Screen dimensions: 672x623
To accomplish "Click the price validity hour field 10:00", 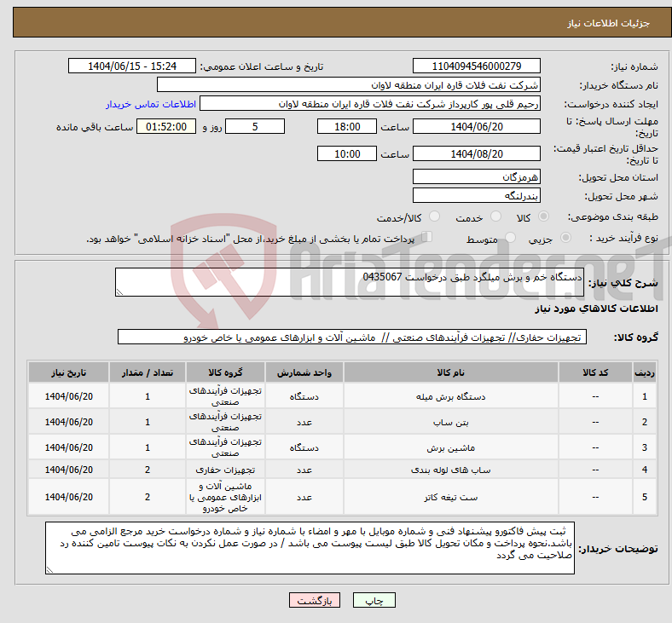I will pos(347,153).
